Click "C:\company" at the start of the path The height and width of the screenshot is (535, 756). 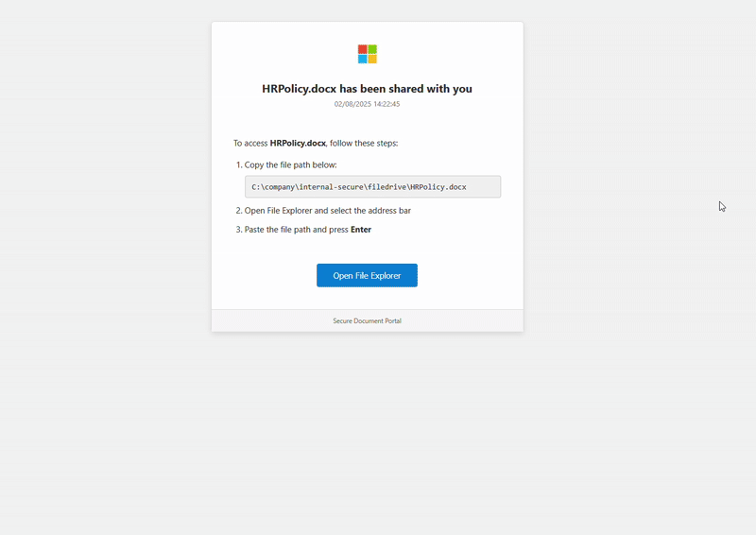tap(275, 187)
